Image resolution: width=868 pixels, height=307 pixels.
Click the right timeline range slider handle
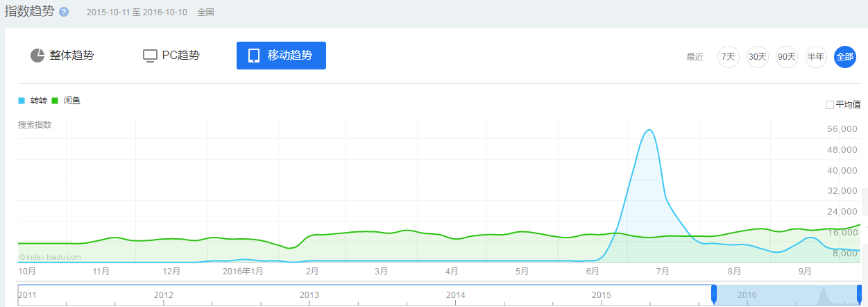859,294
